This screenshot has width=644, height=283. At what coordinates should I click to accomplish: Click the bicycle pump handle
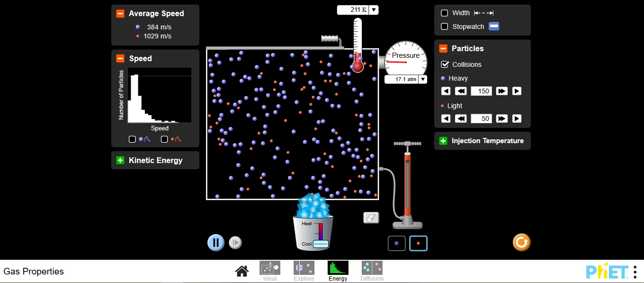tap(407, 143)
